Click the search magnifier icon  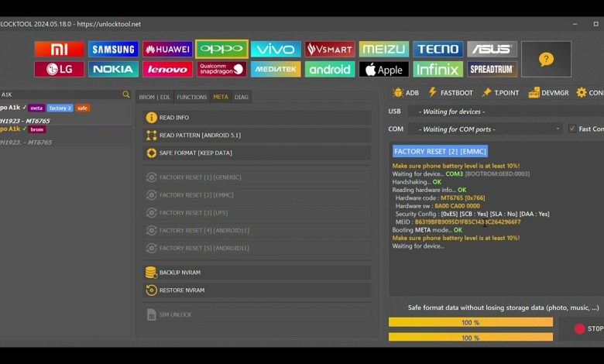[126, 94]
